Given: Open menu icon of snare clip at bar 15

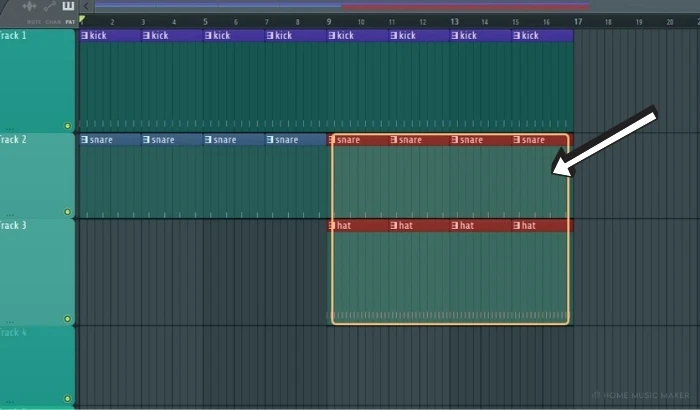Looking at the screenshot, I should click(517, 140).
